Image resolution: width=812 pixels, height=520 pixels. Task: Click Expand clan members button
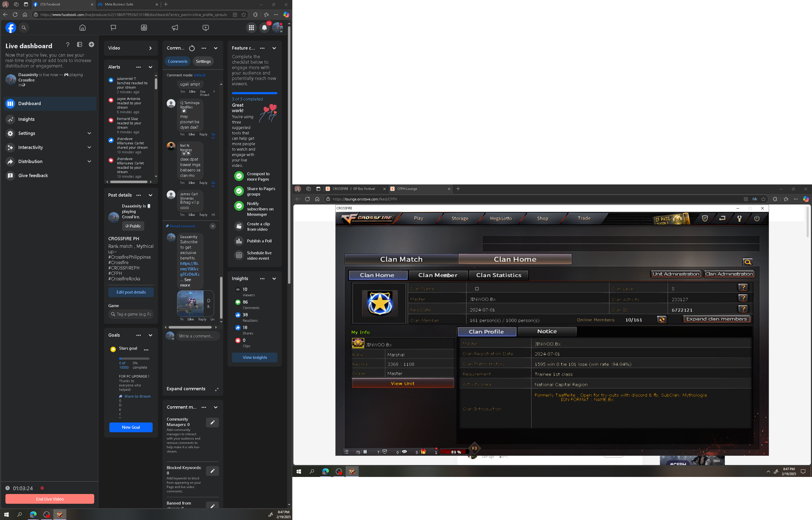[716, 319]
